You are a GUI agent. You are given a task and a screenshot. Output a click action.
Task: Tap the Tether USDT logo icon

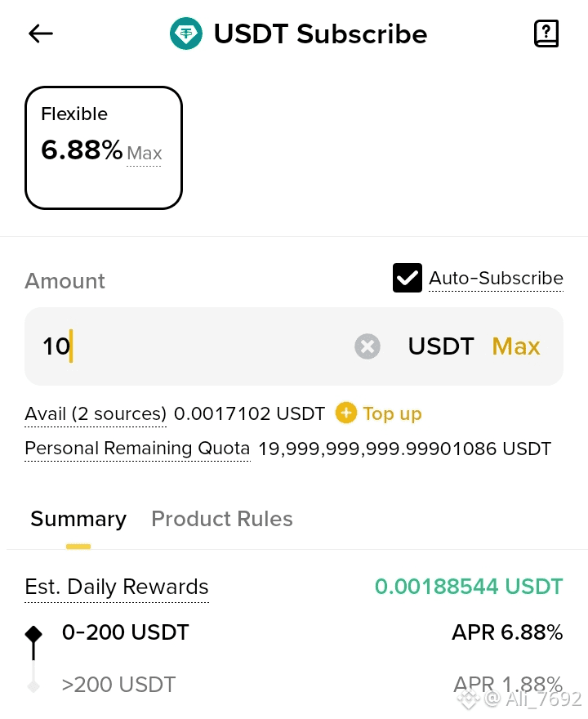(186, 33)
